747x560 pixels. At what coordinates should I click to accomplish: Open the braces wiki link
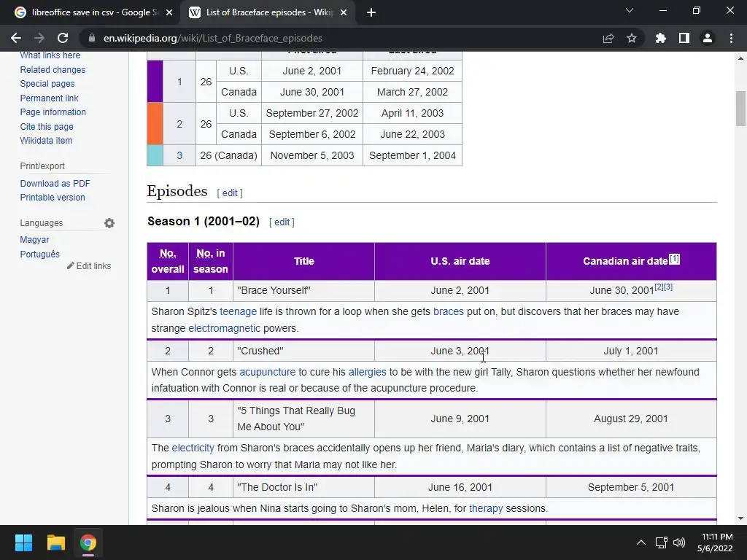pyautogui.click(x=449, y=311)
